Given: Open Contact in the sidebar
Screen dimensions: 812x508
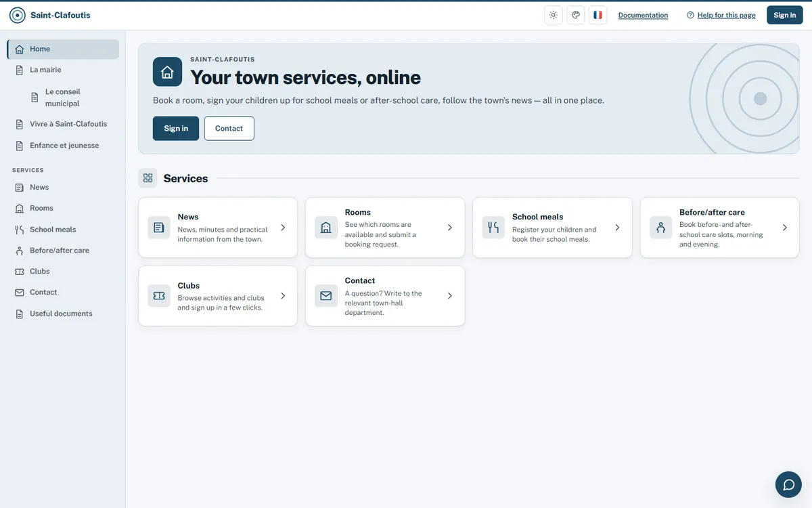Looking at the screenshot, I should click(x=63, y=293).
